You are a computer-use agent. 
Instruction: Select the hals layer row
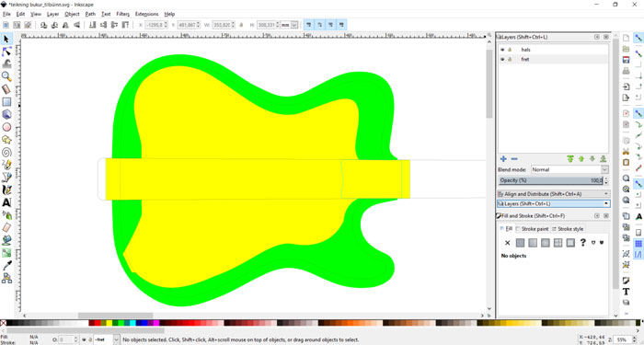pyautogui.click(x=553, y=50)
